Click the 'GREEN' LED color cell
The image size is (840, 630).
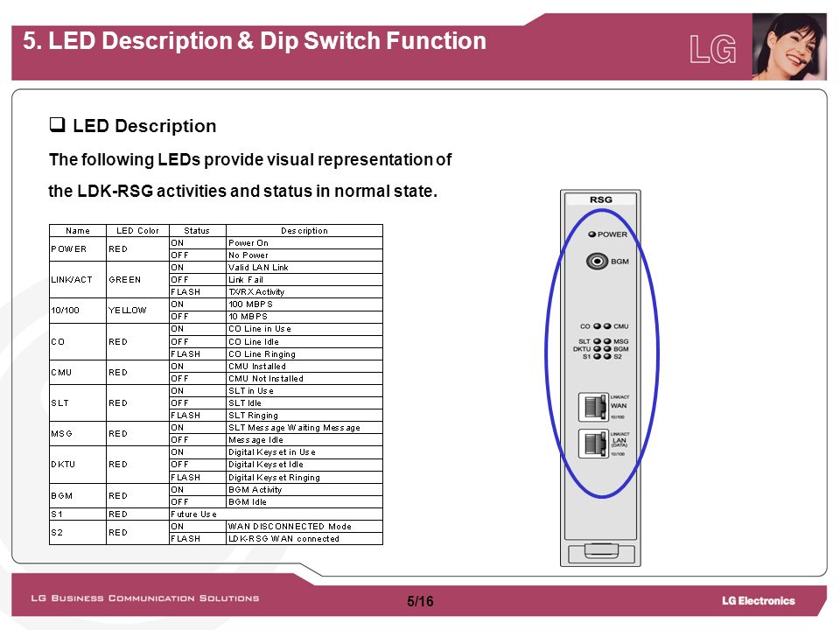click(137, 279)
